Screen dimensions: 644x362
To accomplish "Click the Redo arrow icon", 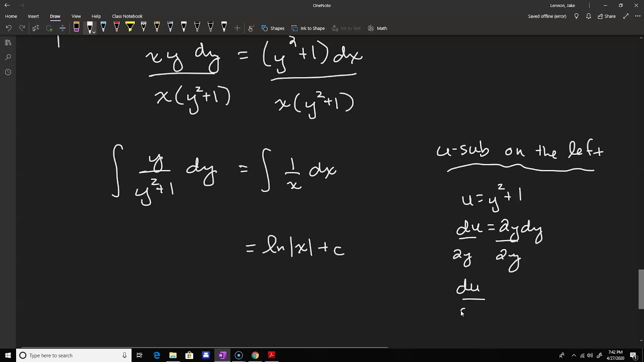I will [x=22, y=28].
